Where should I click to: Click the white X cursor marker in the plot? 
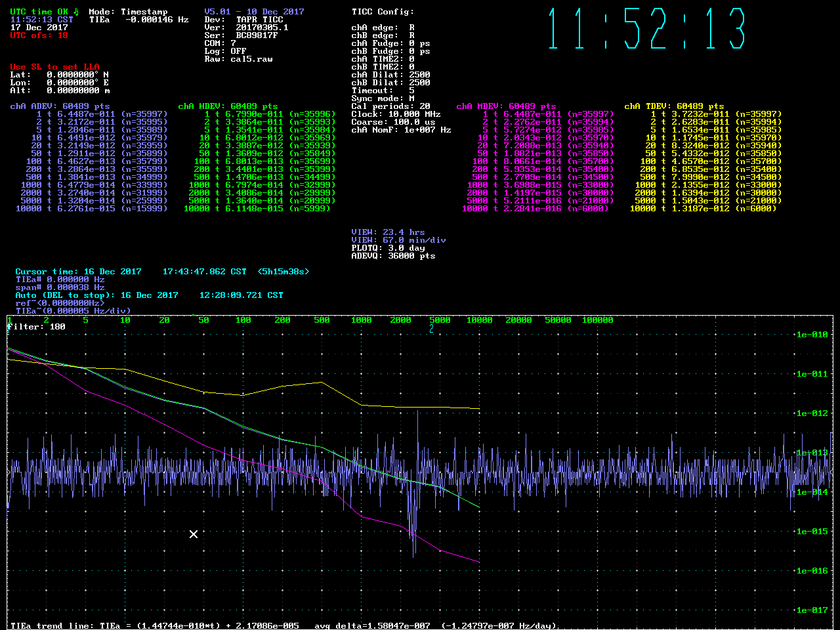pyautogui.click(x=194, y=534)
